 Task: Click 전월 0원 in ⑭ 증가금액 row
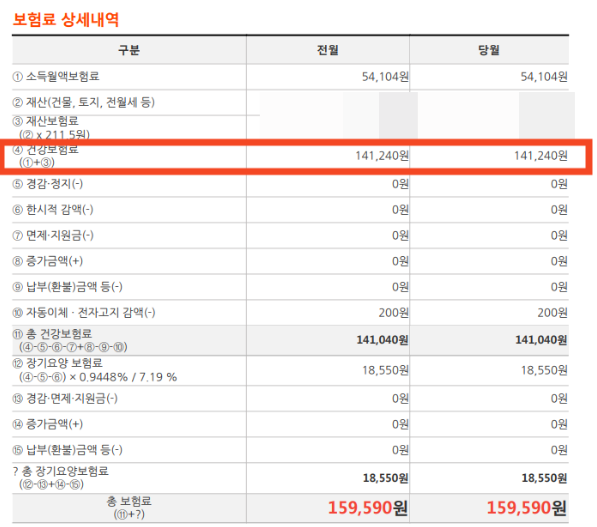point(400,424)
